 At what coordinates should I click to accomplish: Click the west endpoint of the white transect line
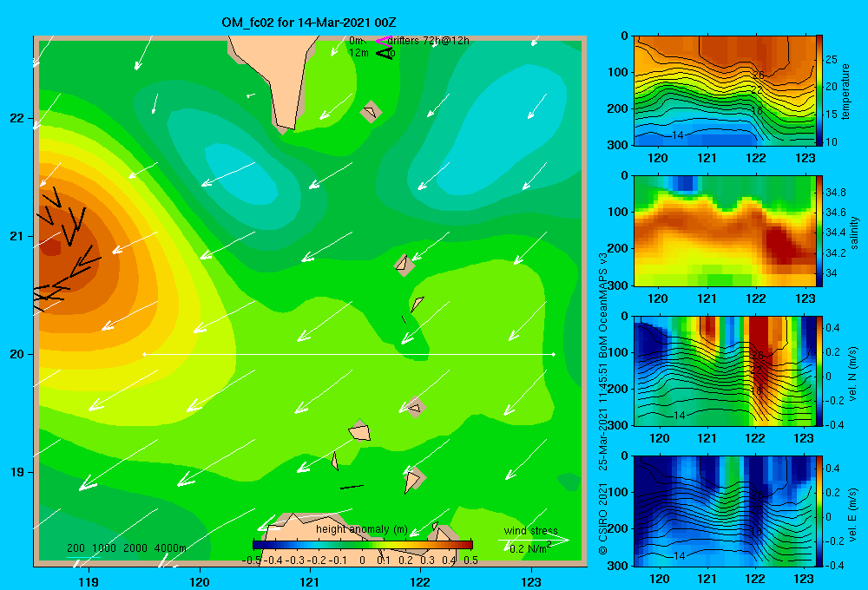pyautogui.click(x=144, y=354)
